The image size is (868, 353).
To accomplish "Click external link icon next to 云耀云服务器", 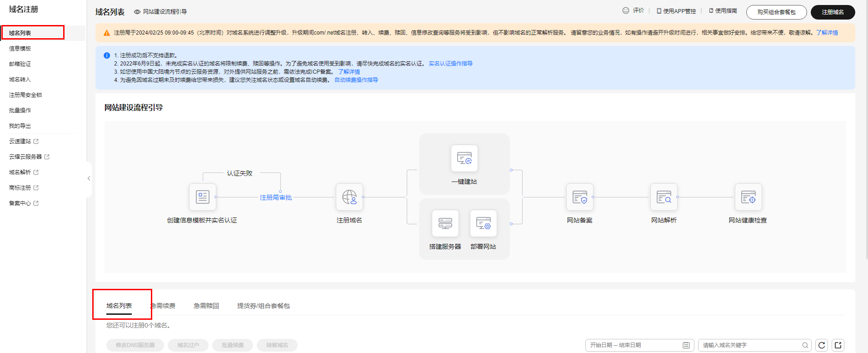I will pyautogui.click(x=47, y=157).
